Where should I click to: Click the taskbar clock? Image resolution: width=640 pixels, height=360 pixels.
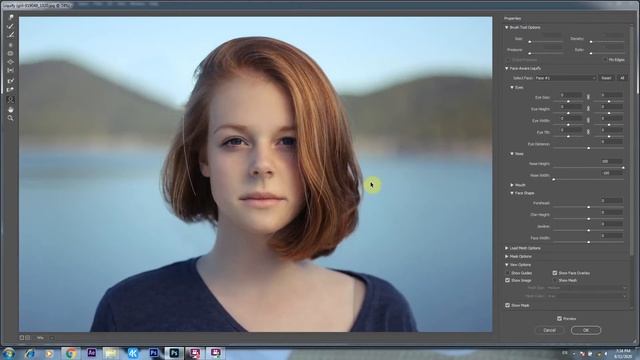[x=623, y=353]
